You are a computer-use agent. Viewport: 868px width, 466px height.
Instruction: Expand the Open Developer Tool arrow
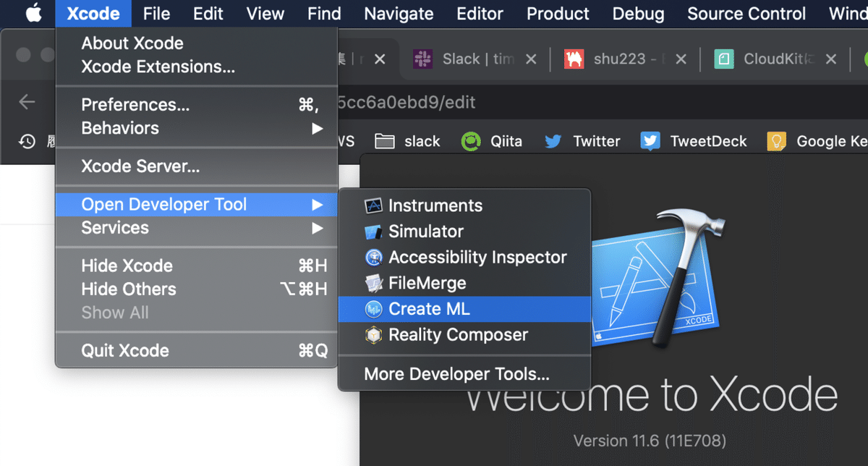(317, 205)
